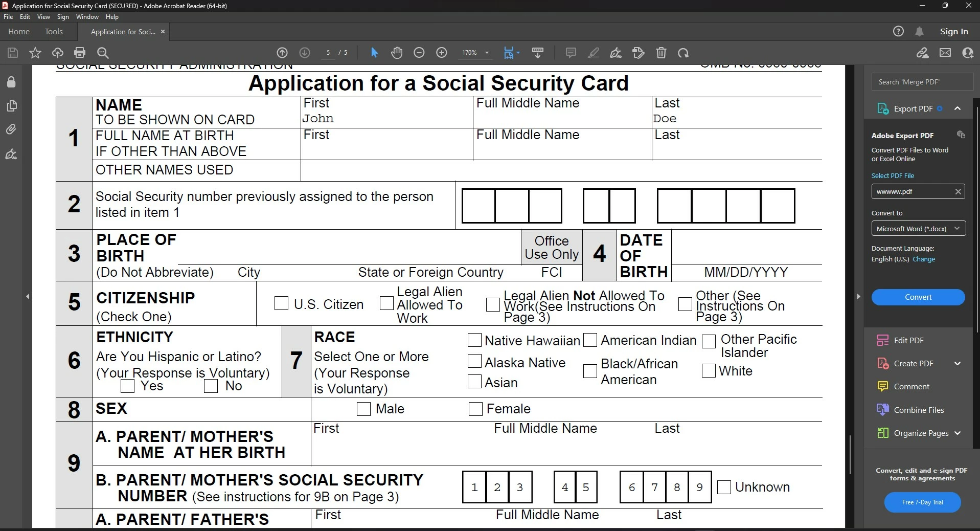Screen dimensions: 980x531
Task: Check the Asian race box
Action: 474,382
